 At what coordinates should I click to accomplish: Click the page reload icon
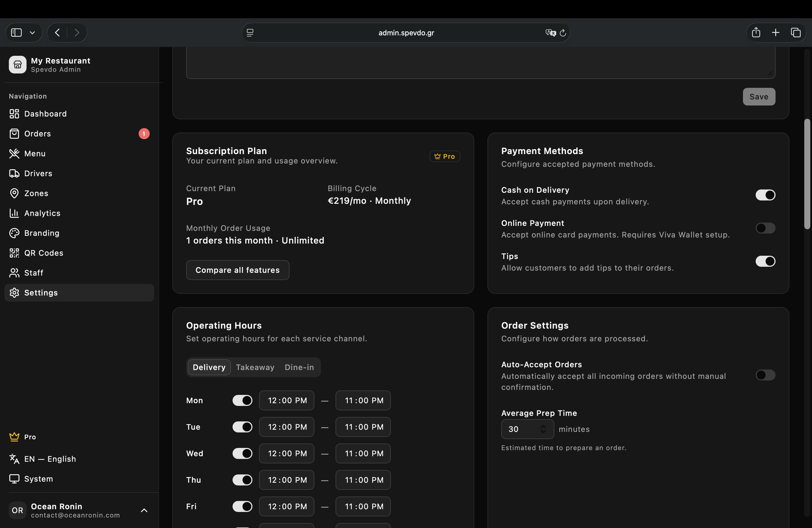click(563, 33)
